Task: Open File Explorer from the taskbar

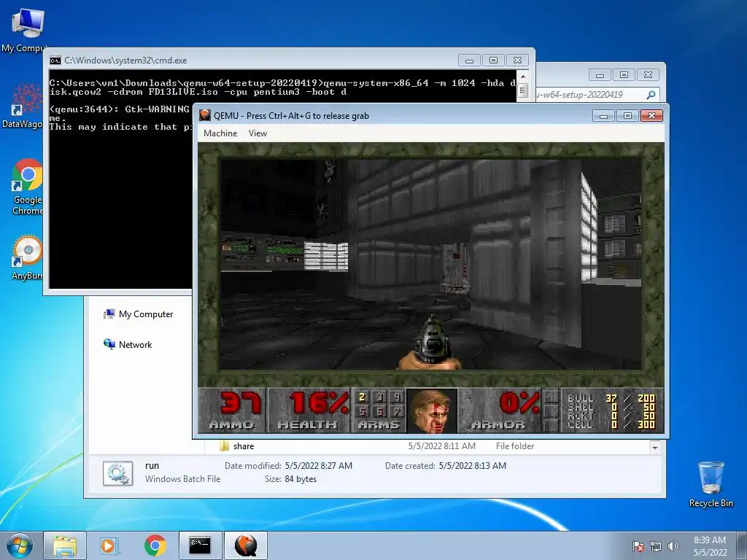Action: tap(65, 545)
